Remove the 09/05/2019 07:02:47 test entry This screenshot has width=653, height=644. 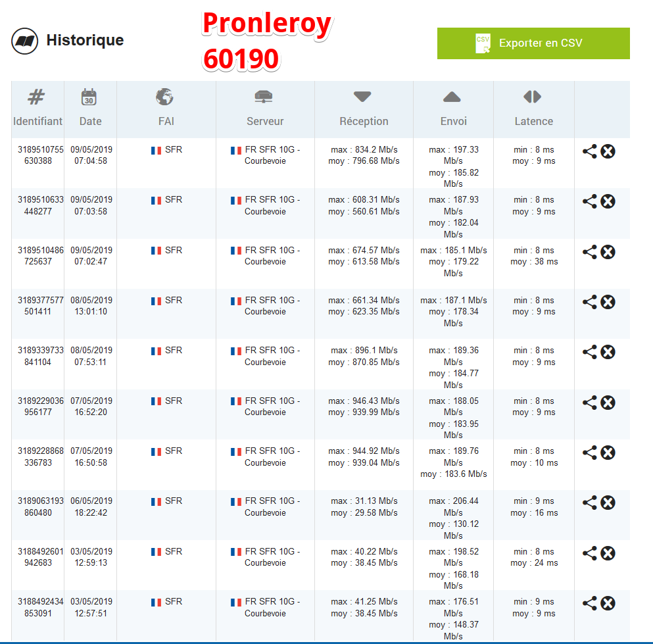608,252
